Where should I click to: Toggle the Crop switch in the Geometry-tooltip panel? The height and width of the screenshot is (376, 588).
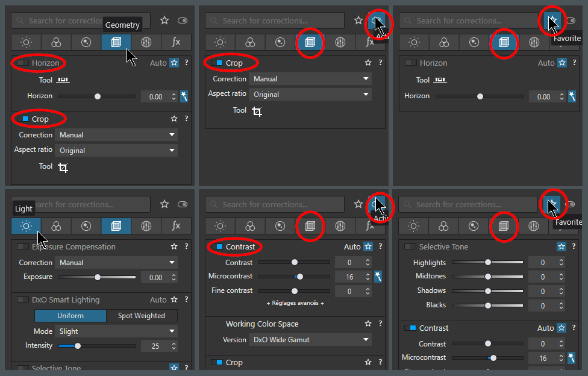[23, 119]
